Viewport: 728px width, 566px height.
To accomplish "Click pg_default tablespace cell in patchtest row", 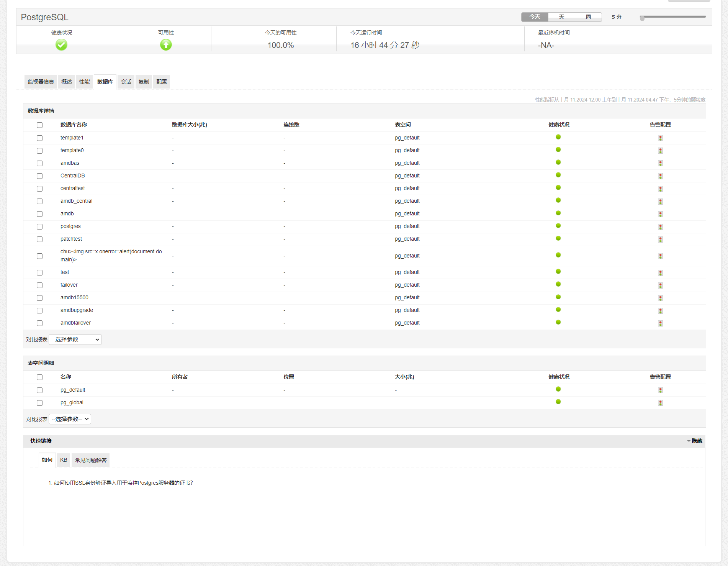I will (407, 239).
